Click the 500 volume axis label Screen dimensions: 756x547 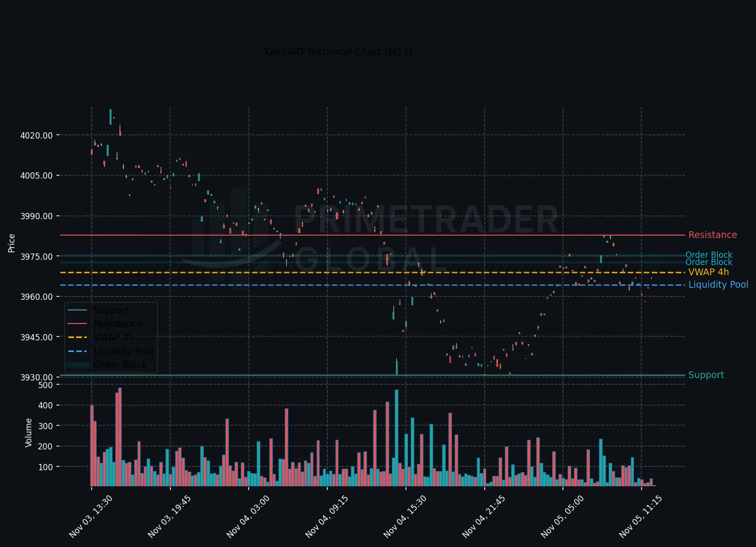[x=45, y=385]
